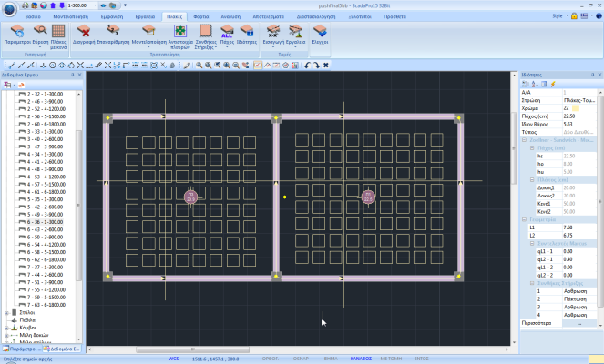Toggle ΚΑΝΑΒΟΣ grid in status bar
This screenshot has height=364, width=604.
[x=361, y=359]
